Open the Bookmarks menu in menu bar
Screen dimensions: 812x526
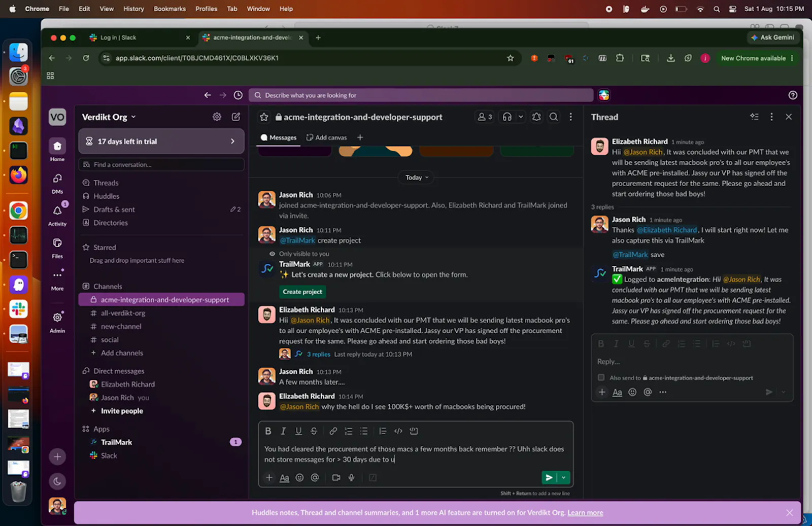pyautogui.click(x=170, y=9)
